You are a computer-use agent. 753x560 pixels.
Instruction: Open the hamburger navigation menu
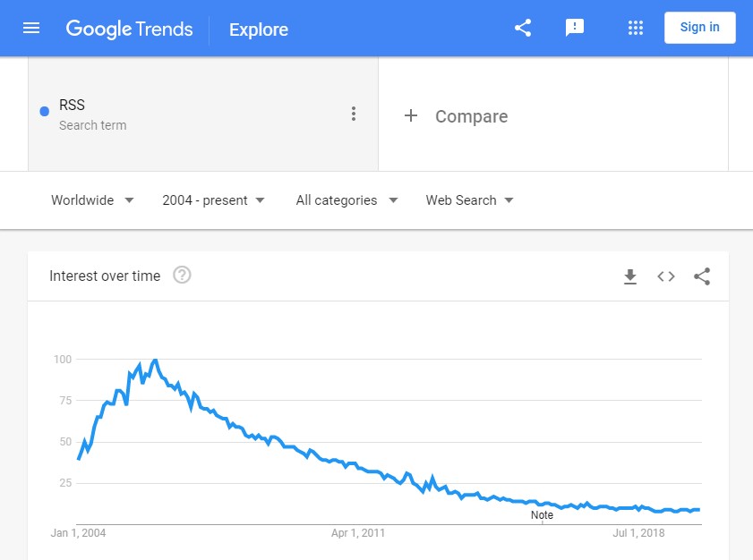pyautogui.click(x=30, y=28)
